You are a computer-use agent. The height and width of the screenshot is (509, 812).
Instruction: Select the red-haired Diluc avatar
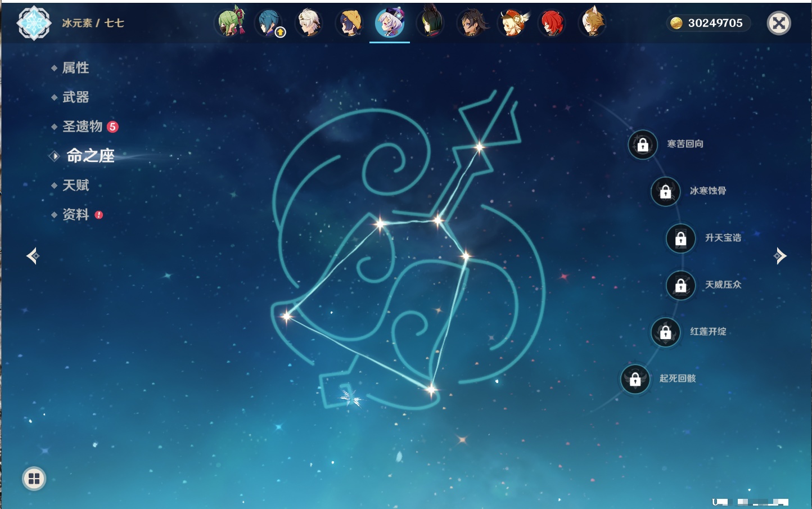(x=552, y=22)
